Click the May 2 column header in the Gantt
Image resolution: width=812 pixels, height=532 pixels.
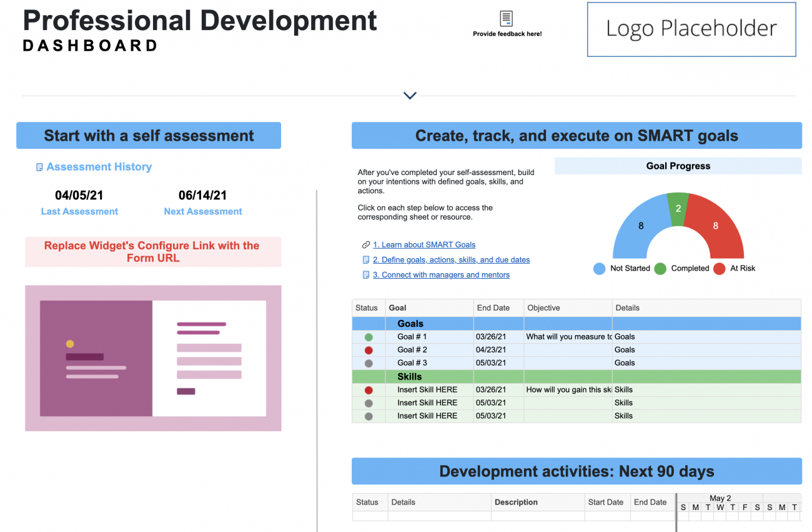(720, 498)
